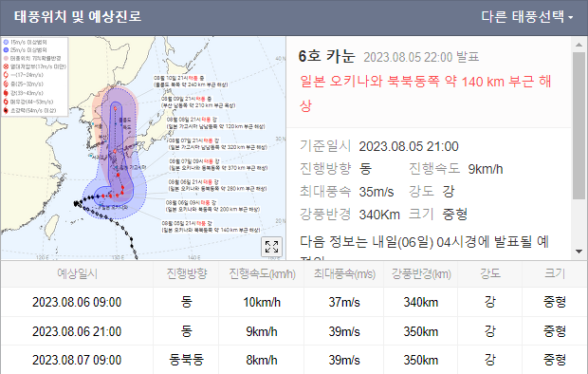Image resolution: width=588 pixels, height=374 pixels.
Task: Click the info panel scroll-up arrow
Action: click(579, 45)
